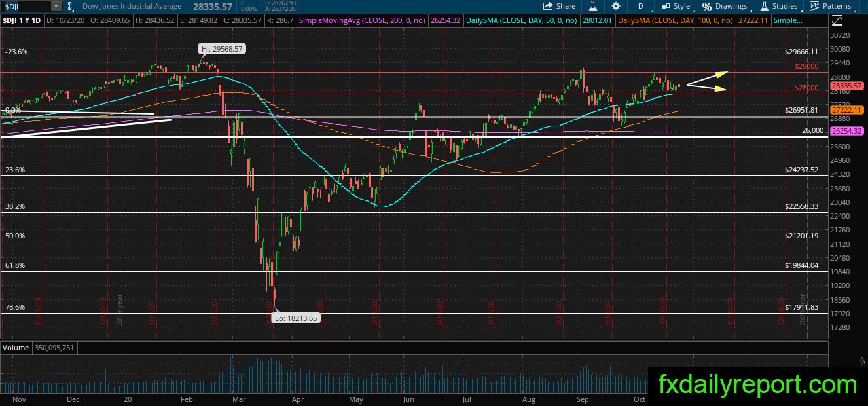Click the orange 27222.11 axis bubble
This screenshot has width=868, height=406.
pos(846,109)
